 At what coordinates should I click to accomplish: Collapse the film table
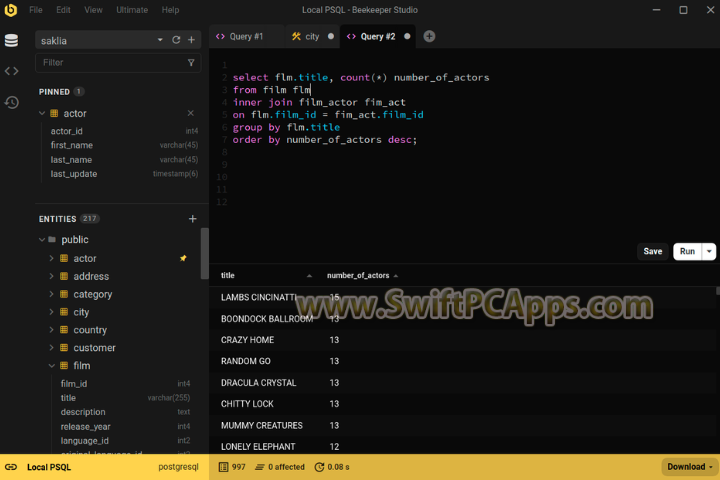tap(51, 366)
